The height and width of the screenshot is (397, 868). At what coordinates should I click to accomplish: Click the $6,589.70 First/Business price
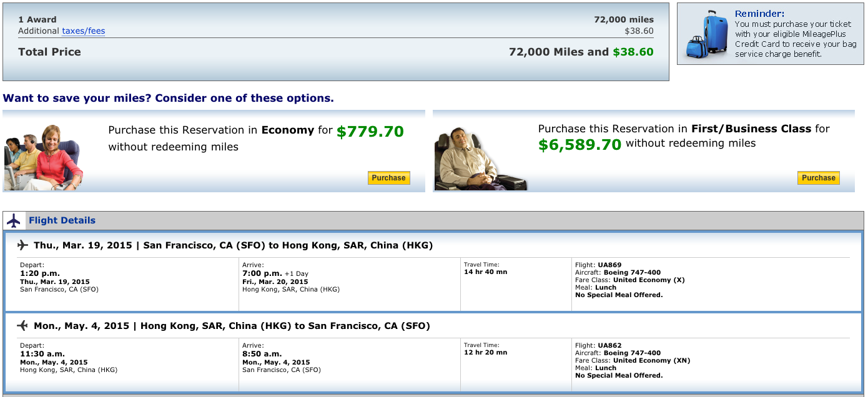(x=580, y=145)
